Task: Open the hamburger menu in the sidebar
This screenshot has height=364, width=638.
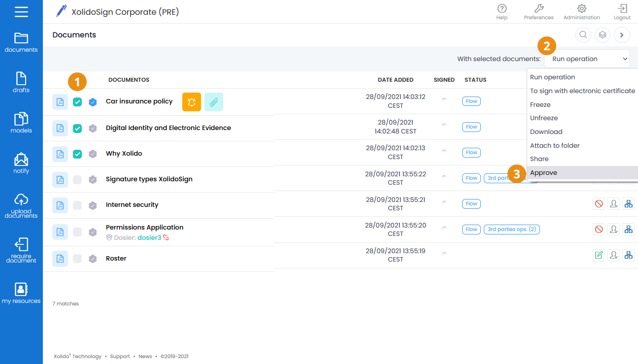Action: coord(21,11)
